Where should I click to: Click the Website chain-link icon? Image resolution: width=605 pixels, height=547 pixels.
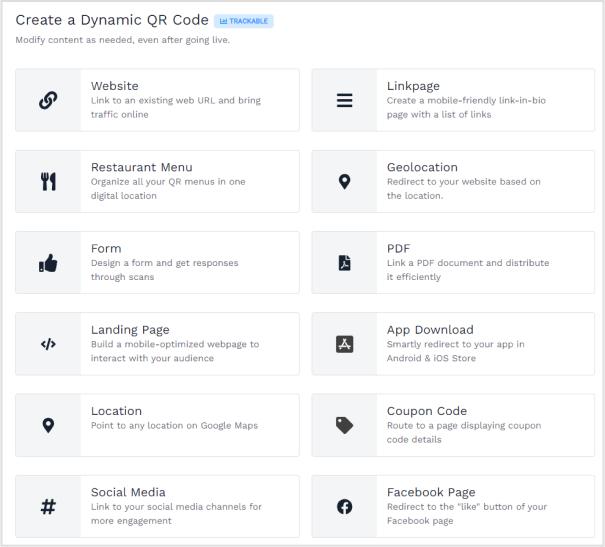[48, 100]
